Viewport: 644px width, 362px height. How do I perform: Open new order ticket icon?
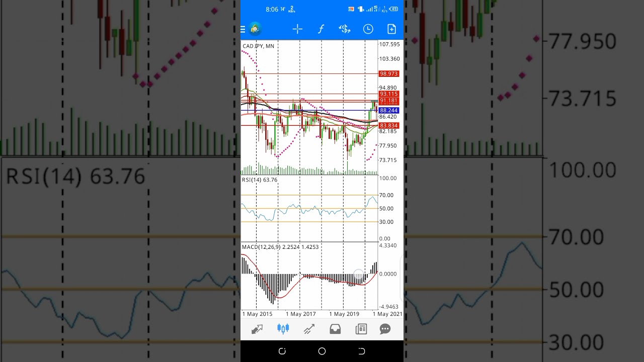pyautogui.click(x=391, y=29)
